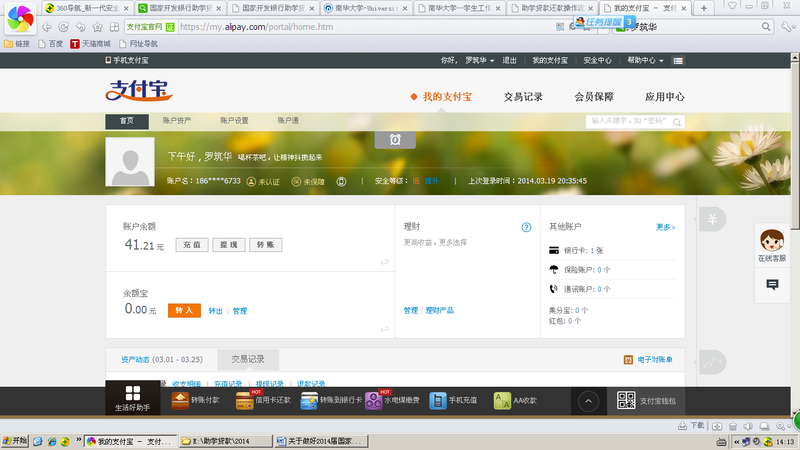This screenshot has height=450, width=800.
Task: Click the 退出 logout link
Action: click(x=509, y=60)
